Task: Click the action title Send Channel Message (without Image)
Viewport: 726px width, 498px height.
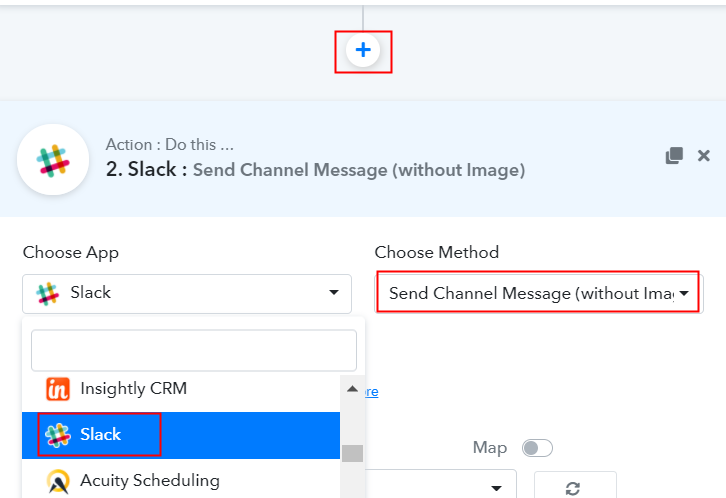Action: click(x=359, y=170)
